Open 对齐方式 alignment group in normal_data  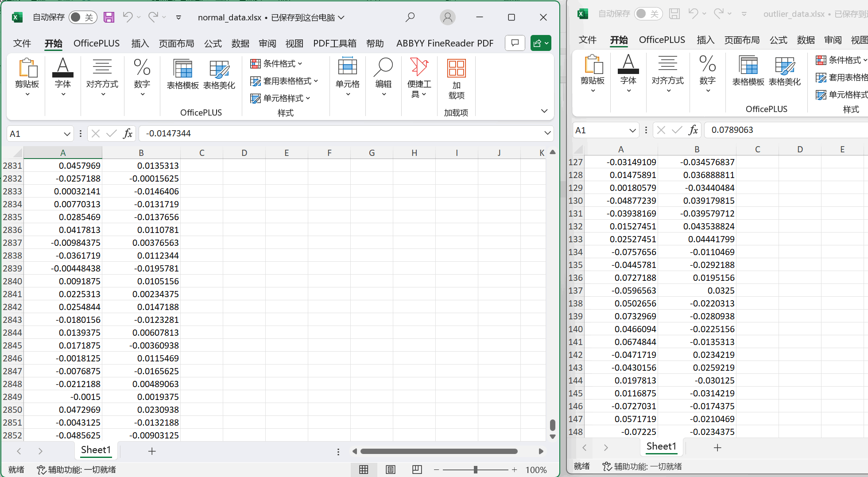(x=102, y=78)
